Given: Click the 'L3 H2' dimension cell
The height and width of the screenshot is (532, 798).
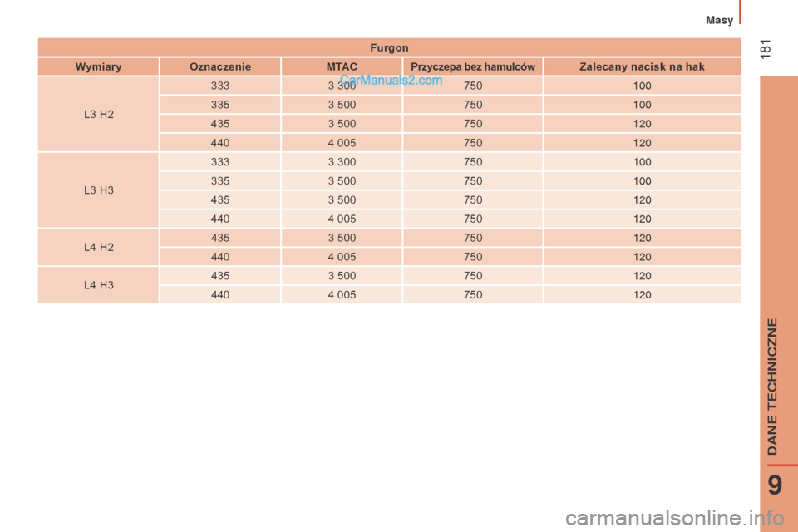Looking at the screenshot, I should pos(99,114).
